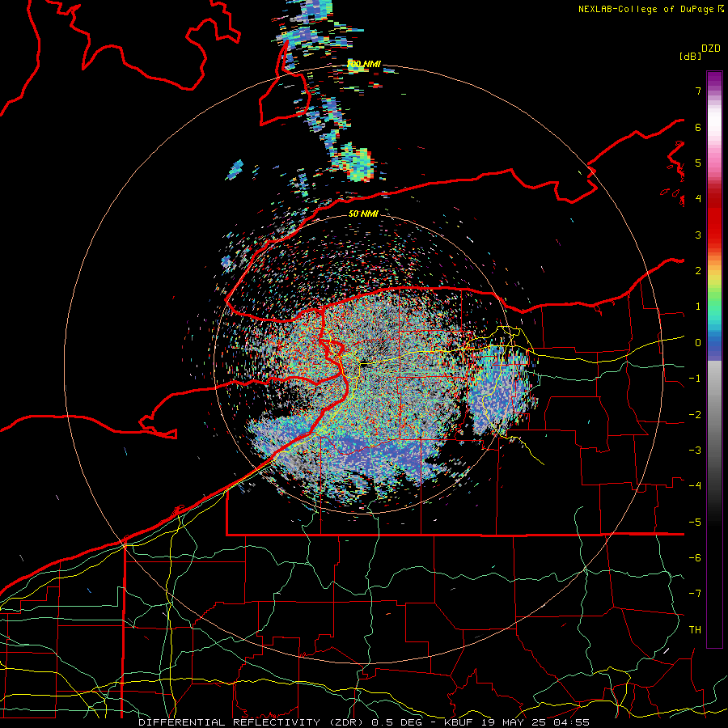The height and width of the screenshot is (728, 728).
Task: Click the color scale bar beside the 3 dB tick
Action: tap(714, 235)
